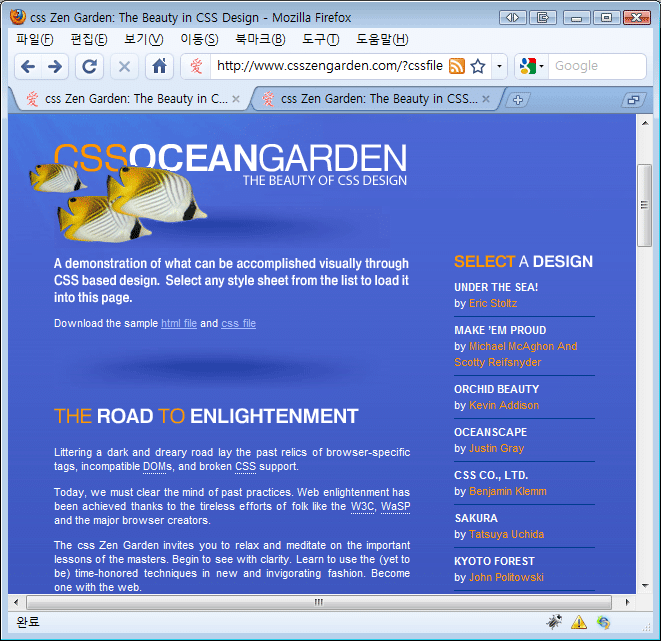Switch to the second css Zen Garden tab

point(375,99)
